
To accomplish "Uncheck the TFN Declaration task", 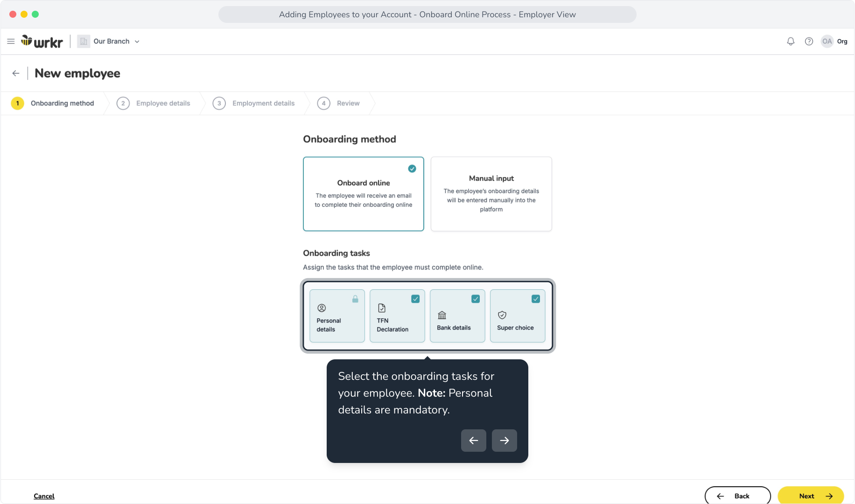I will 415,299.
